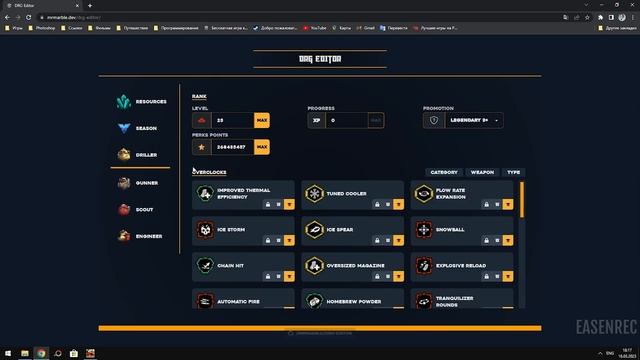Image resolution: width=640 pixels, height=360 pixels.
Task: Click the Snowball overclock icon
Action: [424, 229]
